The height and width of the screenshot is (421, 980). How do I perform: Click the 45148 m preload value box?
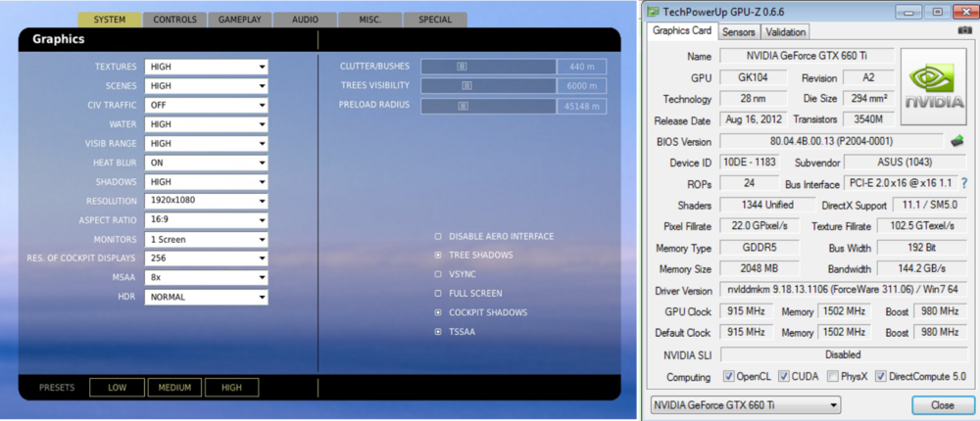click(x=581, y=106)
